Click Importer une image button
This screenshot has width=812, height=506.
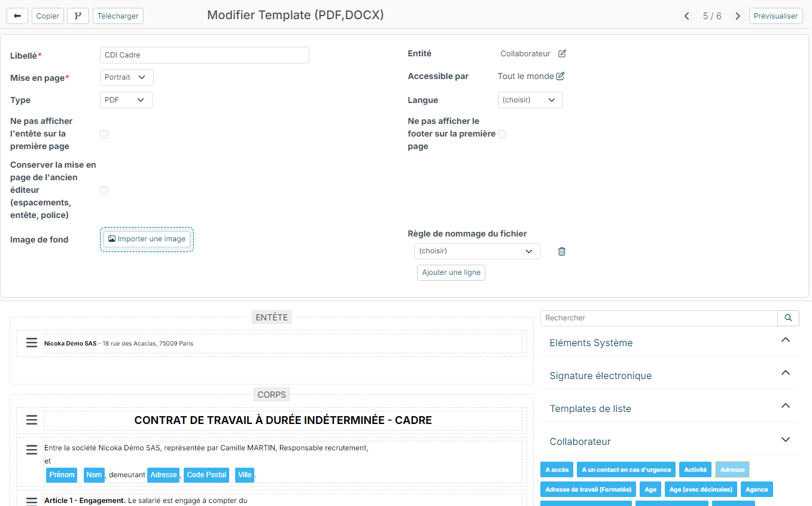pos(147,240)
